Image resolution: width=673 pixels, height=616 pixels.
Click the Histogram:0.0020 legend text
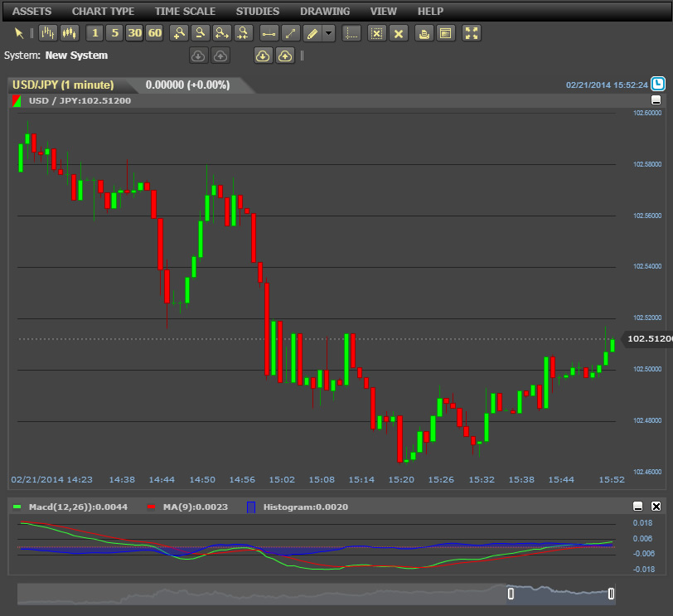click(x=306, y=507)
